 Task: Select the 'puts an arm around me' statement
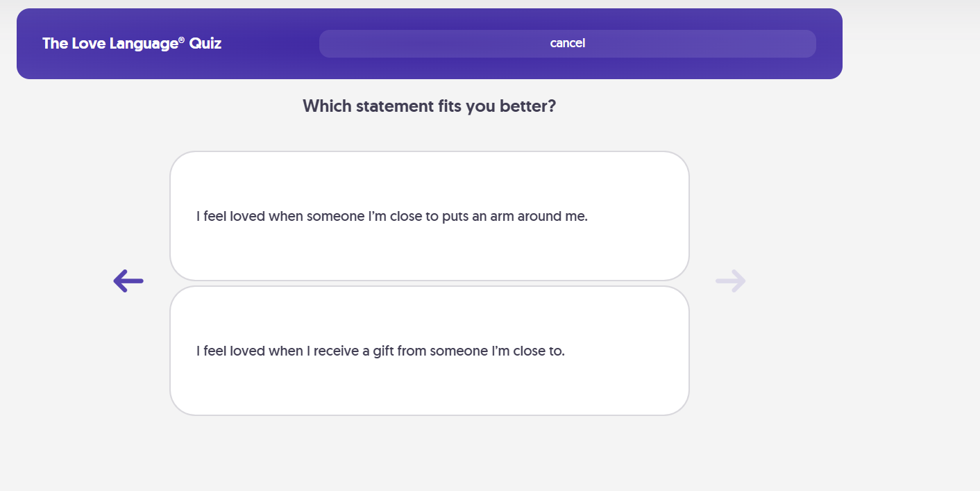tap(429, 216)
